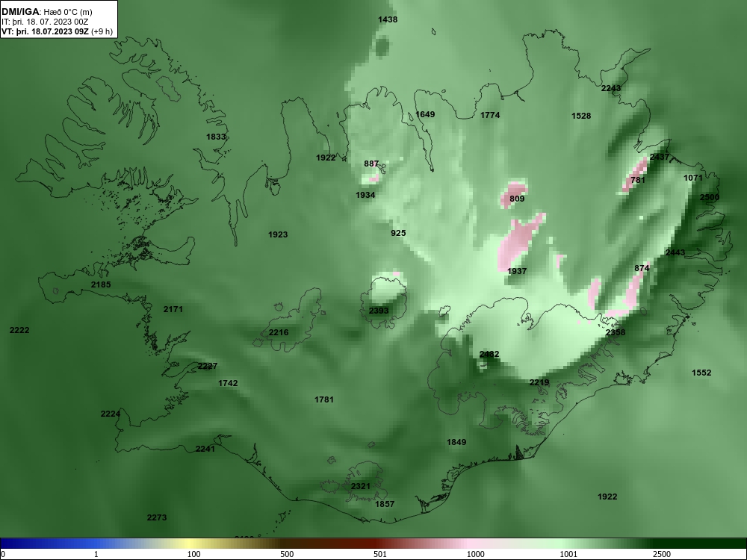Select the 1000 tick on the color legend
Image resolution: width=747 pixels, height=560 pixels.
(475, 554)
